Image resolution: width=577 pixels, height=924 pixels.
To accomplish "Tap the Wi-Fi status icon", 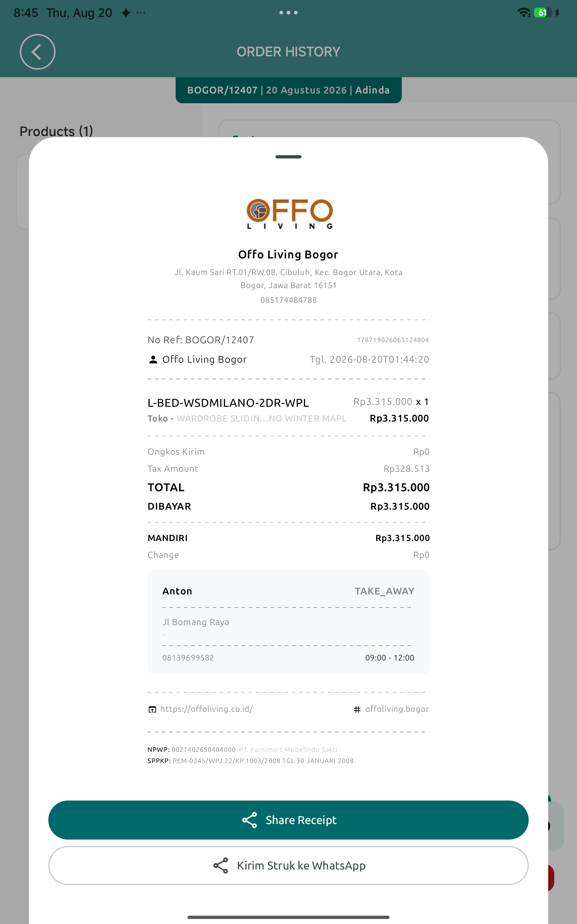I will click(524, 13).
